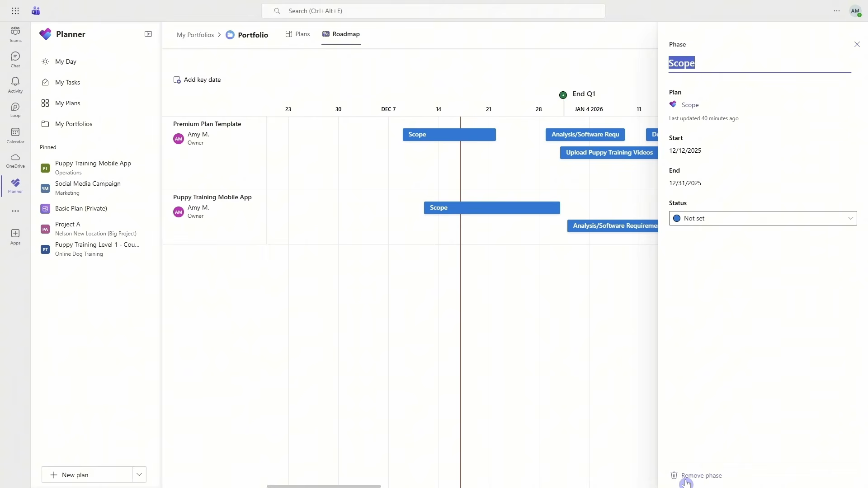Image resolution: width=868 pixels, height=488 pixels.
Task: Select the Upload Puppy Training Videos bar
Action: point(609,153)
